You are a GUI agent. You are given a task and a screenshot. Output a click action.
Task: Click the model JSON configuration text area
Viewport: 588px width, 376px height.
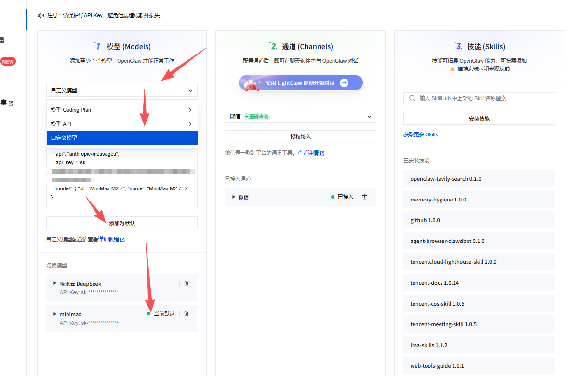tap(121, 178)
